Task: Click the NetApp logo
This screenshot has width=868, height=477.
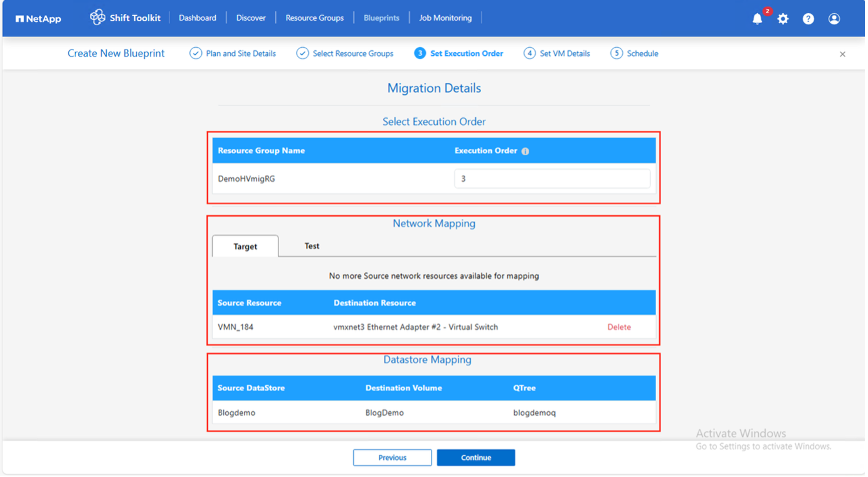Action: pyautogui.click(x=38, y=19)
